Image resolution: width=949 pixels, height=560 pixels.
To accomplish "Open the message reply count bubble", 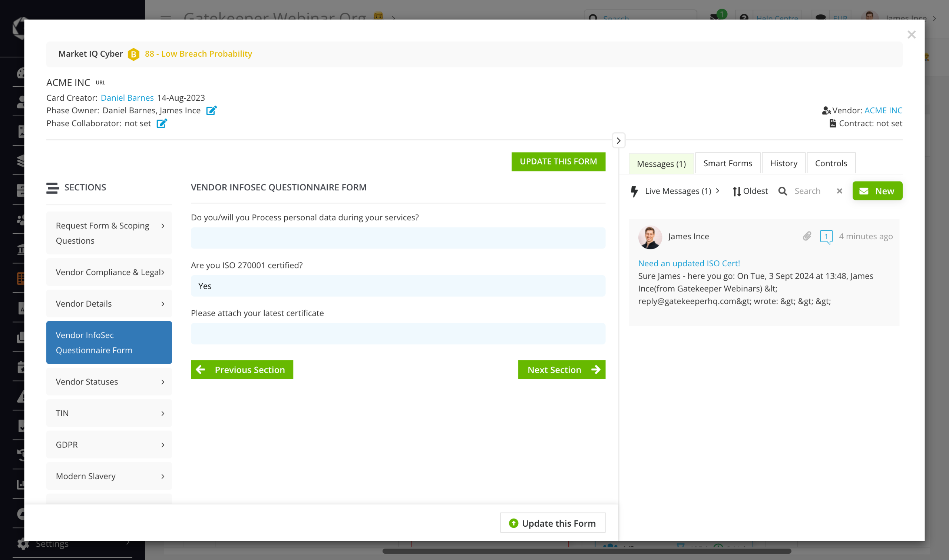I will point(826,237).
